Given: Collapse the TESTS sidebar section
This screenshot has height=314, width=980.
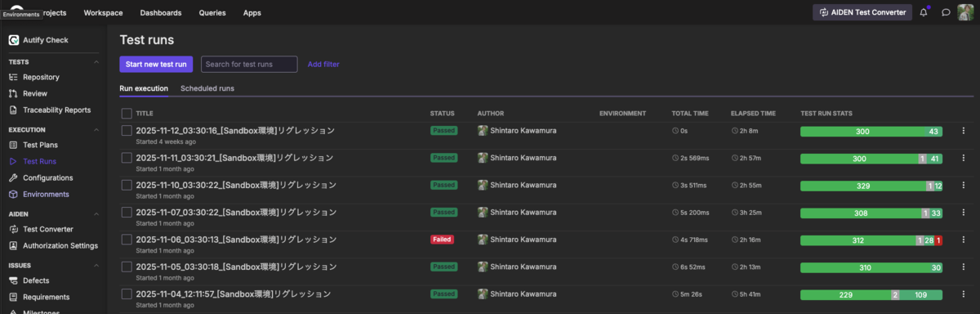Looking at the screenshot, I should pyautogui.click(x=97, y=61).
